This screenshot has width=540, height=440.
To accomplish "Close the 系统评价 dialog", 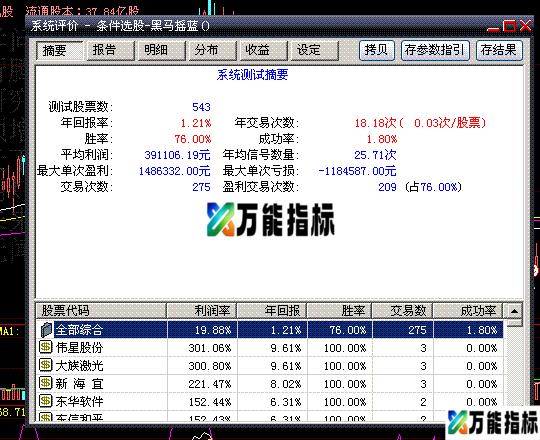I will click(525, 27).
